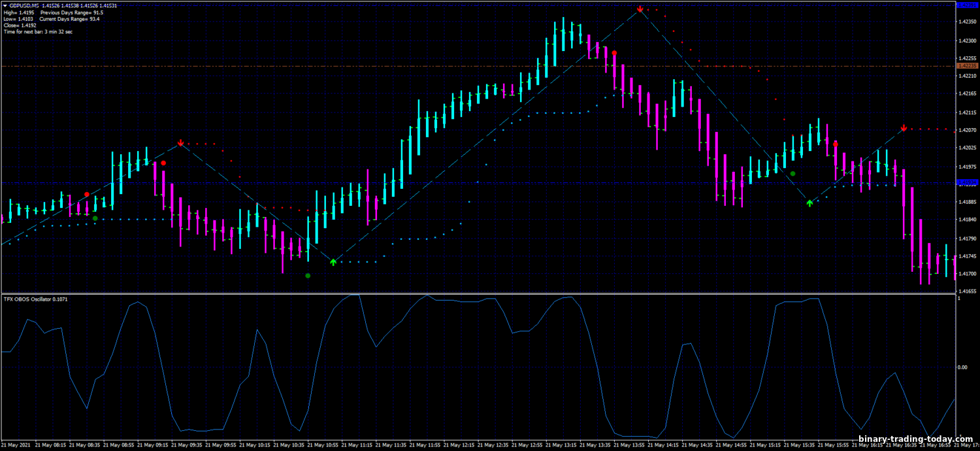980x451 pixels.
Task: Click the red down arrow above the 09:35 swing high
Action: (x=180, y=142)
